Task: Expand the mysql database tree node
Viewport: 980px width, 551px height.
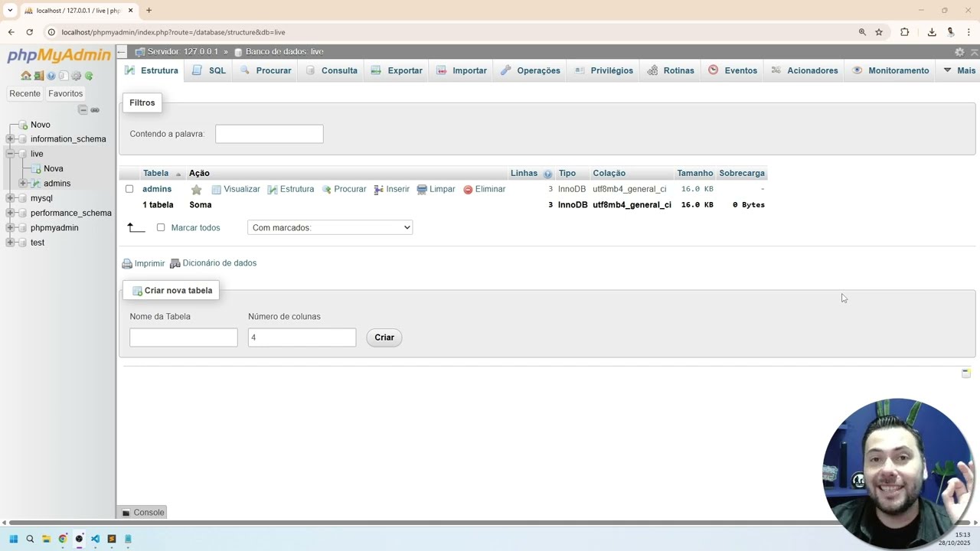Action: coord(10,198)
